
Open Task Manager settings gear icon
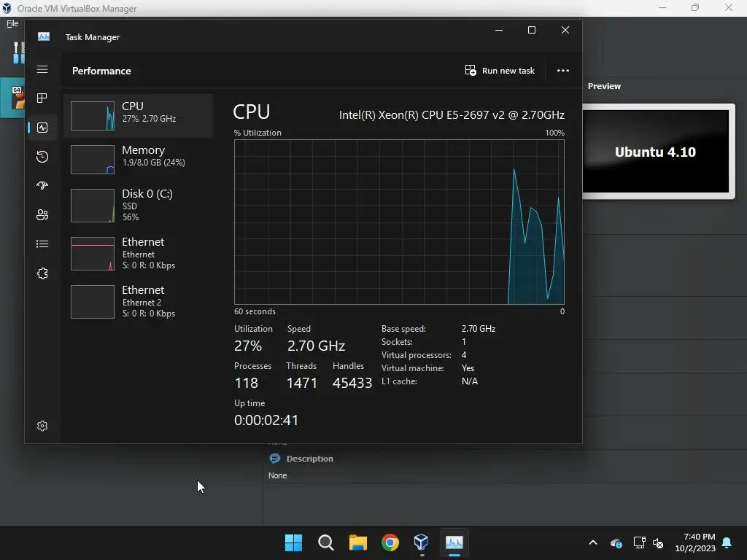pyautogui.click(x=42, y=426)
